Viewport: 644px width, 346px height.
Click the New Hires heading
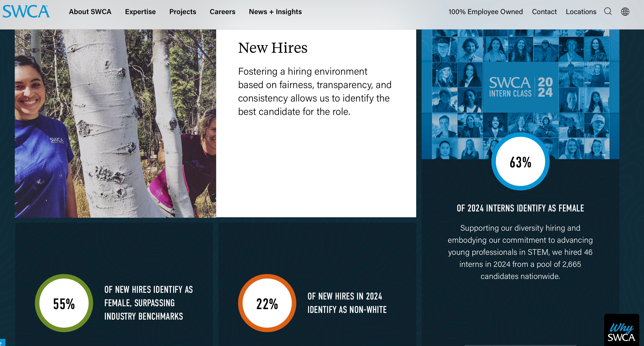pos(273,48)
